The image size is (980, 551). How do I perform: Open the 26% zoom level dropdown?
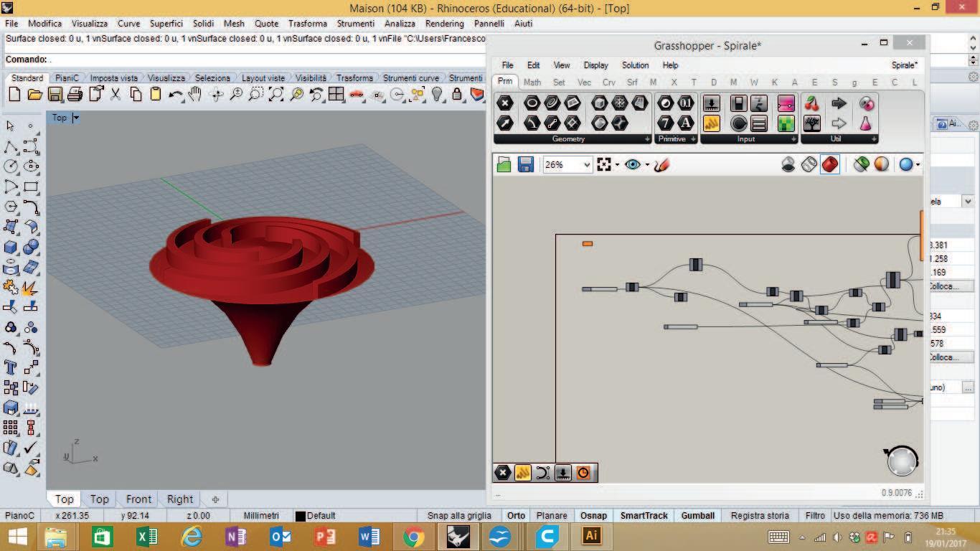click(x=586, y=165)
